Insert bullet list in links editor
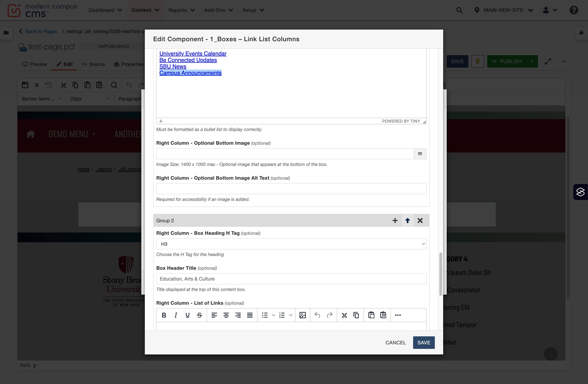The height and width of the screenshot is (384, 588). coord(265,315)
